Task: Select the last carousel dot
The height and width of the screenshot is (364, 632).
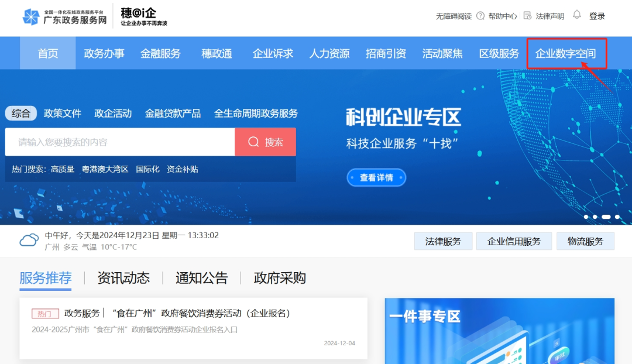Action: coord(617,217)
